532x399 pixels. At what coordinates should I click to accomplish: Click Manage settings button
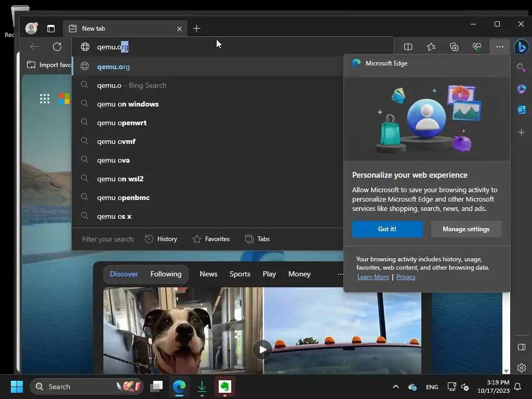[466, 229]
